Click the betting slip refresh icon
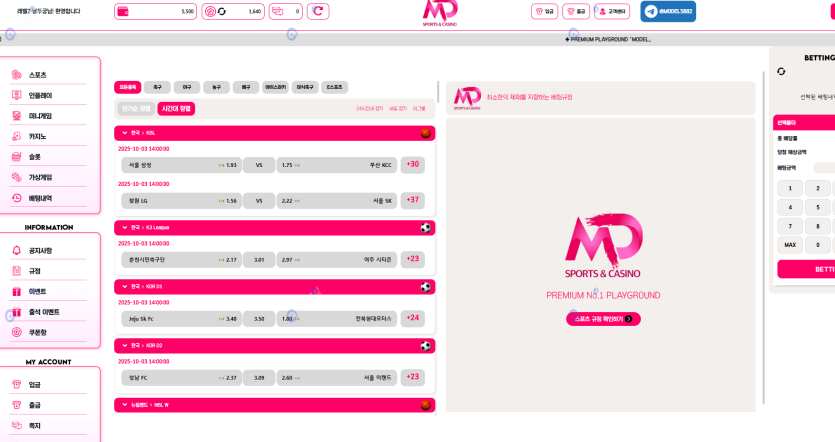 (781, 71)
